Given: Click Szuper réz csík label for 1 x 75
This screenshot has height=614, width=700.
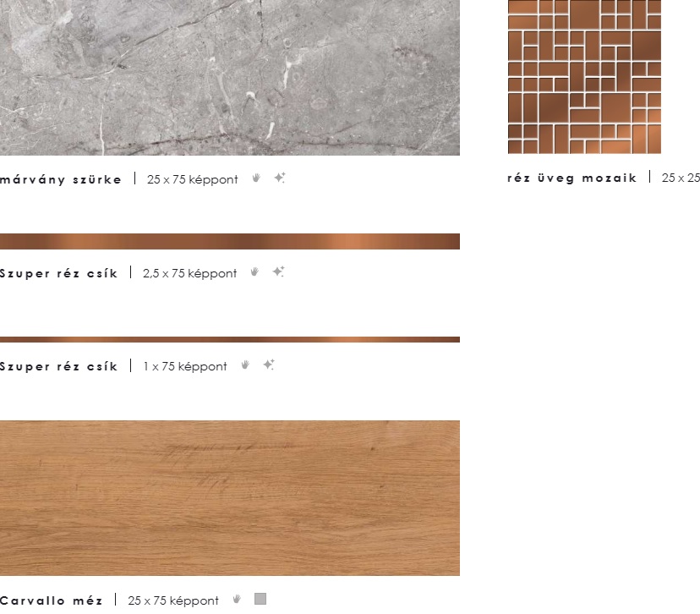Looking at the screenshot, I should pyautogui.click(x=58, y=366).
